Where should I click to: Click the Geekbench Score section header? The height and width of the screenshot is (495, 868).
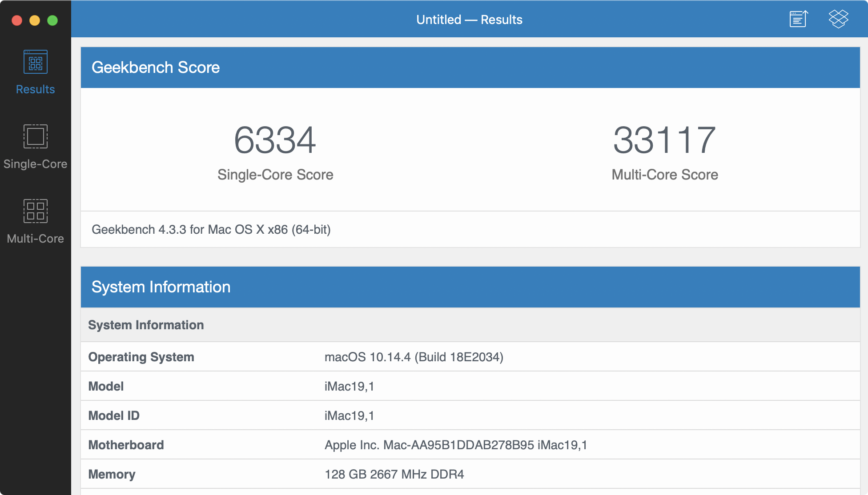[156, 68]
